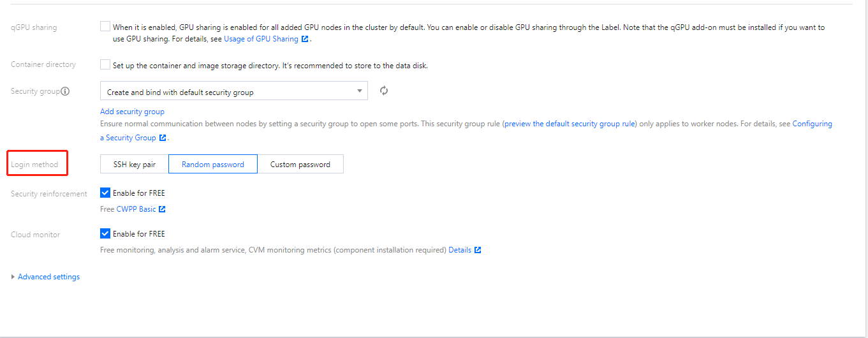This screenshot has height=338, width=868.
Task: Choose Custom password login method
Action: coord(300,165)
